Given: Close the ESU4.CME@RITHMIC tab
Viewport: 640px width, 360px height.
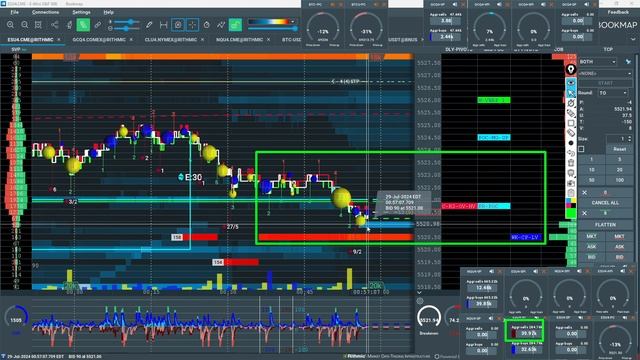Looking at the screenshot, I should coord(59,40).
